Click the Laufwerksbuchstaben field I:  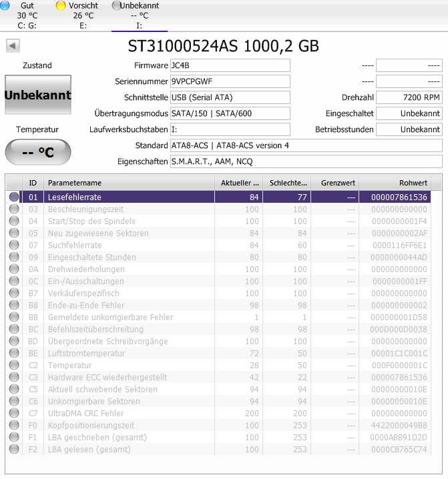(230, 129)
